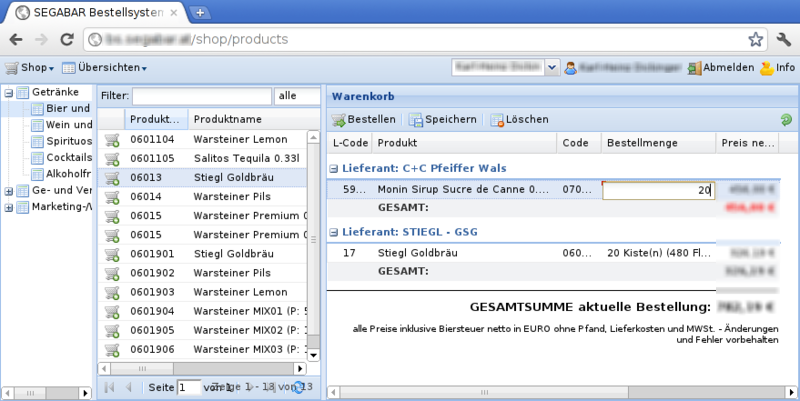The height and width of the screenshot is (401, 800).
Task: Add Warsteiner Lemon 0601903 to cart
Action: [x=112, y=292]
